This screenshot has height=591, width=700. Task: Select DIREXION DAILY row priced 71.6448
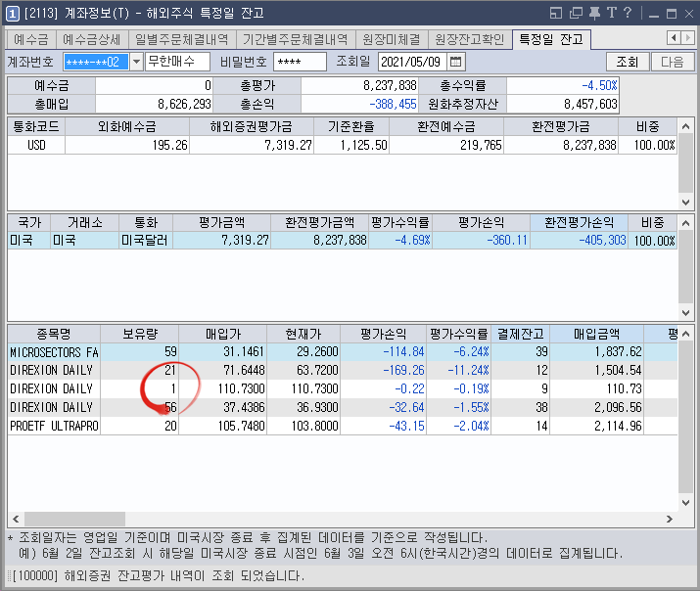343,370
